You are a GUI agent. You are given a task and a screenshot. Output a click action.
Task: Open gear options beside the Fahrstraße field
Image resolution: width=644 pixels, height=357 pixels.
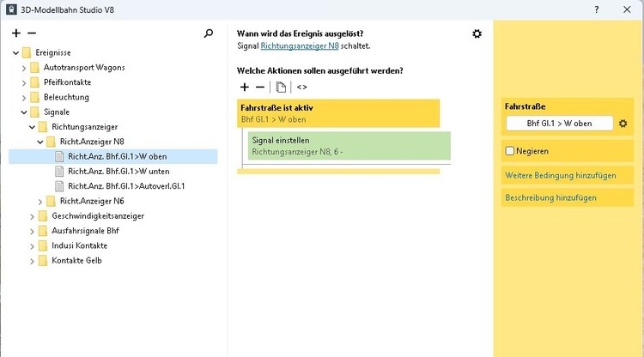point(623,124)
